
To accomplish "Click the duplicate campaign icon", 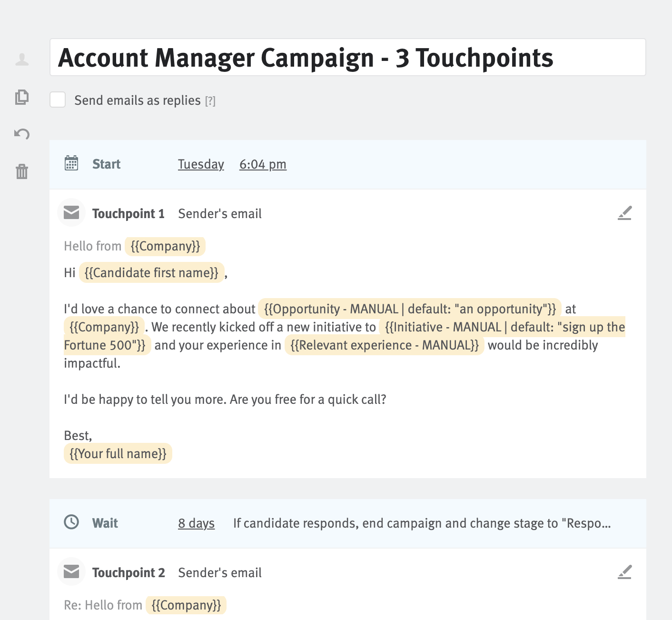I will 22,97.
